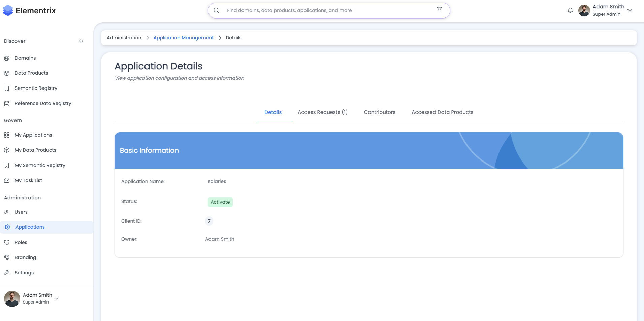644x321 pixels.
Task: Open My Task List in sidebar
Action: (28, 180)
